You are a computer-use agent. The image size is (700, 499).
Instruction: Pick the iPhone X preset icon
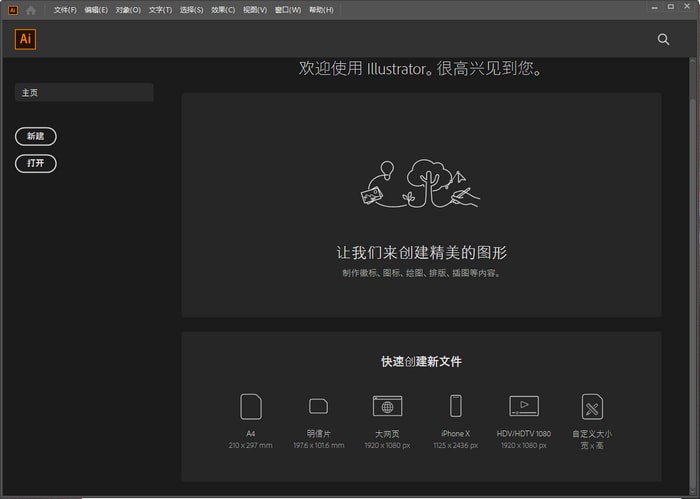(456, 406)
